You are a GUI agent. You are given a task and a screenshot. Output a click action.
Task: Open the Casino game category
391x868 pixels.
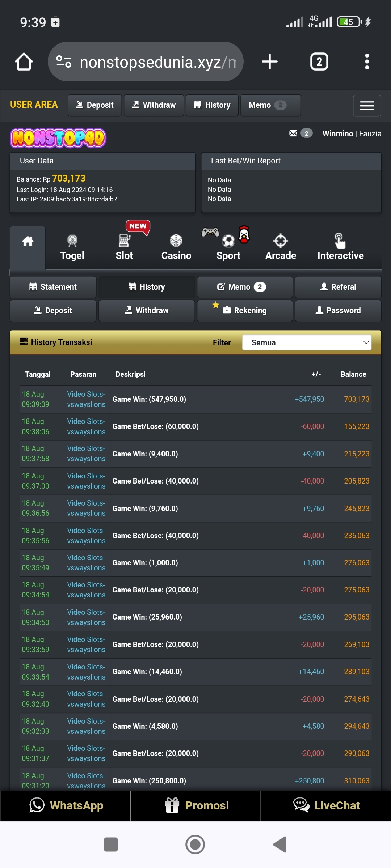tap(176, 248)
